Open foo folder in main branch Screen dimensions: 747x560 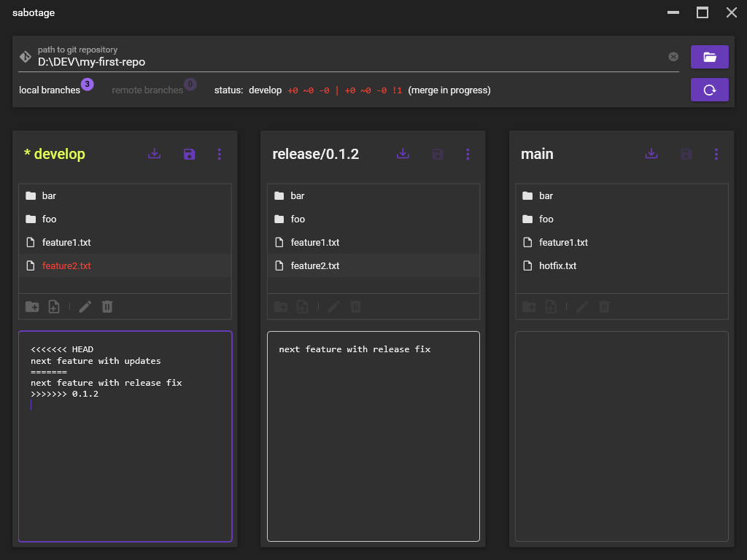click(x=622, y=219)
